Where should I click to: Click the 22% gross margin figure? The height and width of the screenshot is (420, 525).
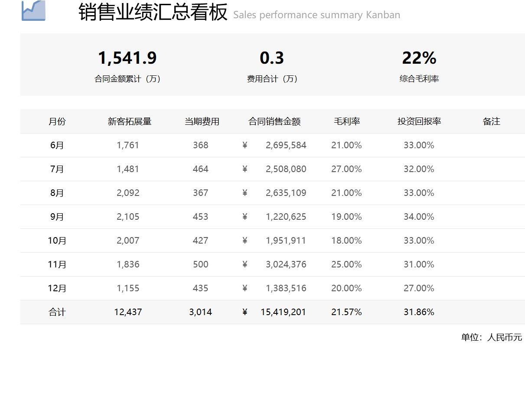tap(419, 58)
